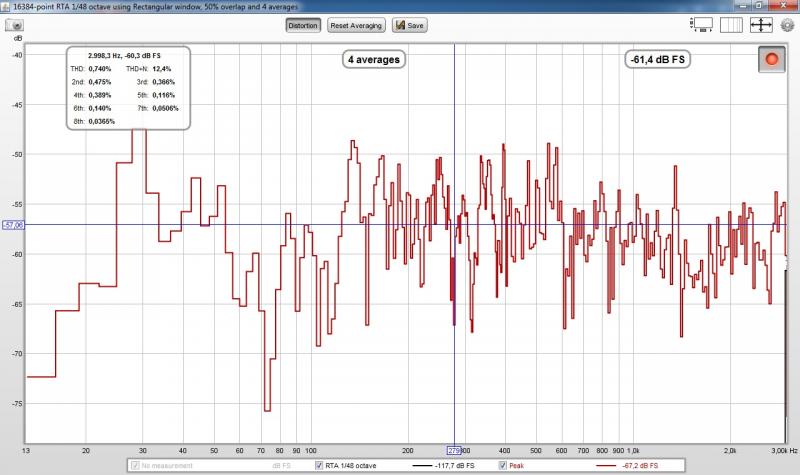Image resolution: width=800 pixels, height=475 pixels.
Task: Minimize the RTA window
Action: [743, 5]
